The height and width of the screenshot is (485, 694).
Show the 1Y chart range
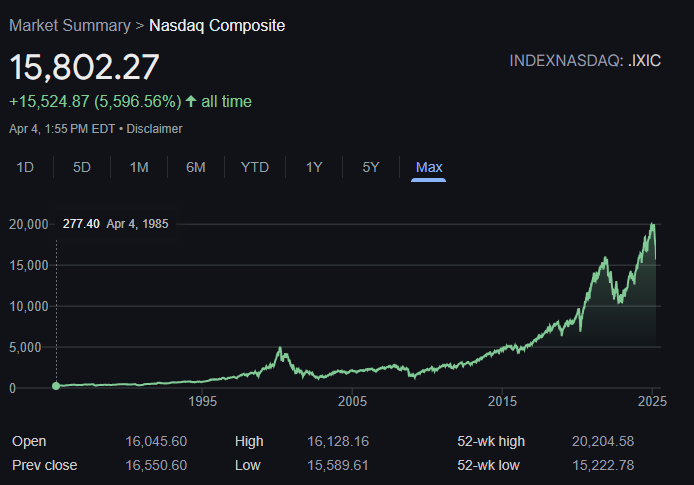click(x=314, y=167)
